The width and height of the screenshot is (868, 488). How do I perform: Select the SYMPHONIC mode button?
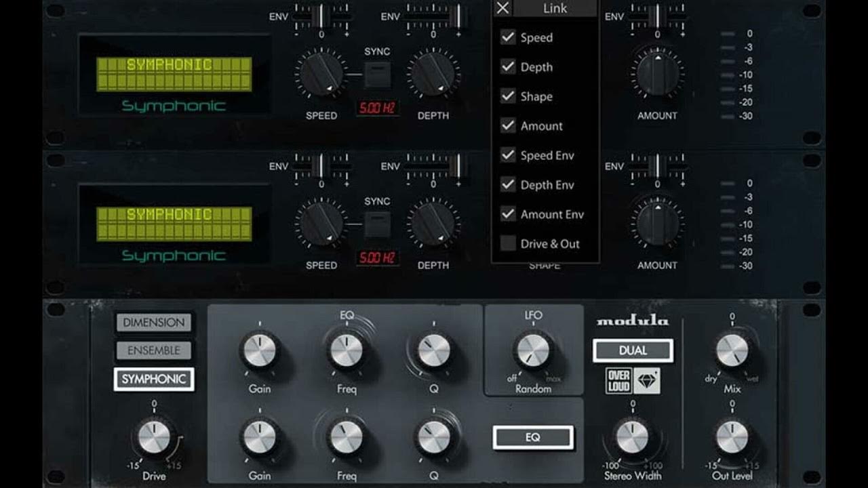pos(153,379)
